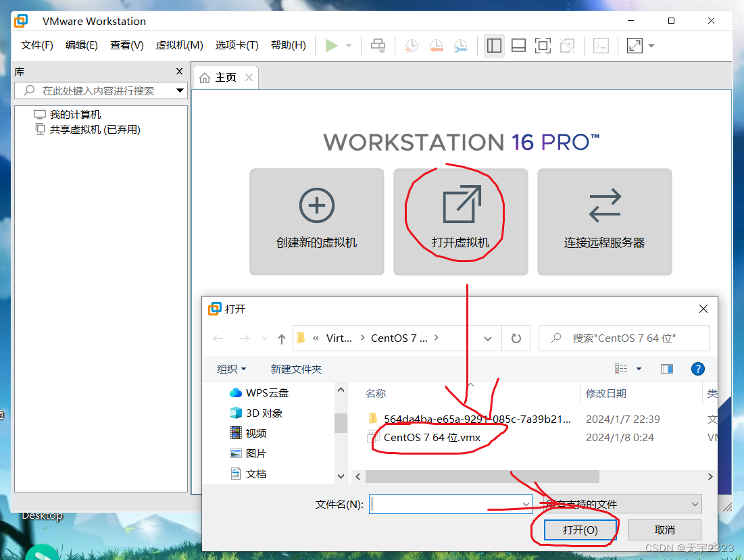Select 我的计算机 in library tree
Viewport: 744px width, 560px height.
[68, 114]
